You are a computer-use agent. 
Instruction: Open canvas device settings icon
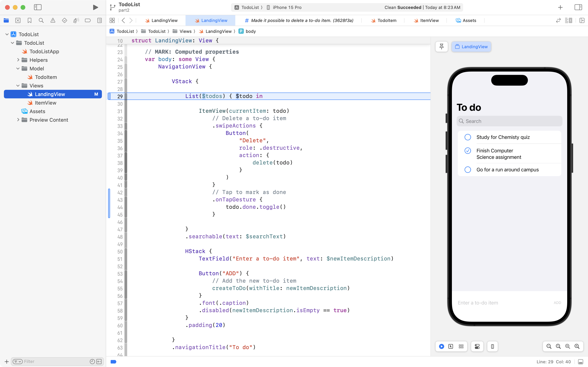tap(477, 346)
